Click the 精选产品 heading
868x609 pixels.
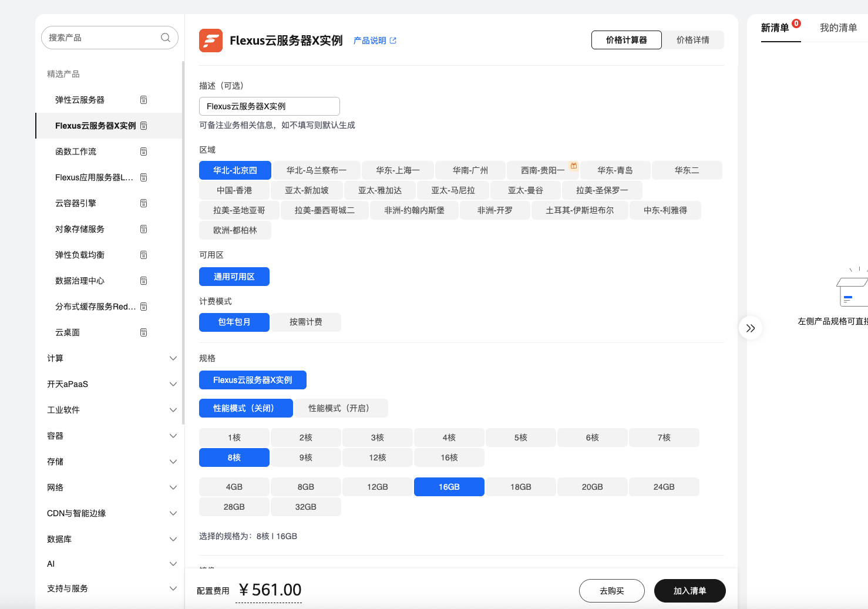pyautogui.click(x=63, y=74)
